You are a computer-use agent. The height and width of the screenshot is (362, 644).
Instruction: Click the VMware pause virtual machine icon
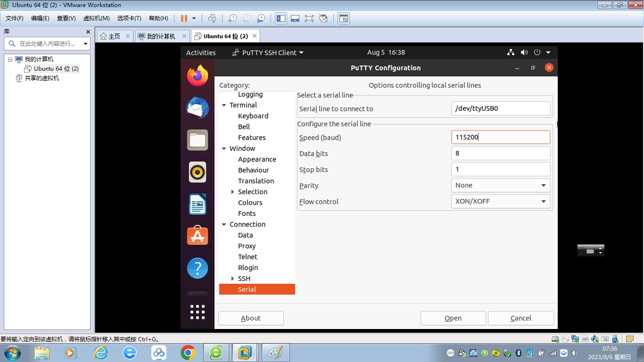[184, 18]
